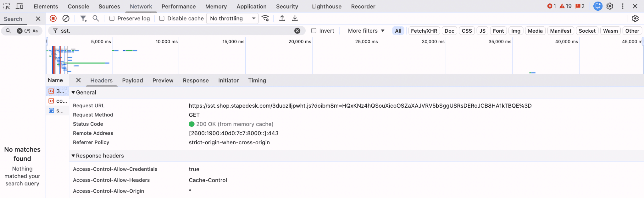The height and width of the screenshot is (198, 644).
Task: Export HAR file download icon
Action: point(295,19)
